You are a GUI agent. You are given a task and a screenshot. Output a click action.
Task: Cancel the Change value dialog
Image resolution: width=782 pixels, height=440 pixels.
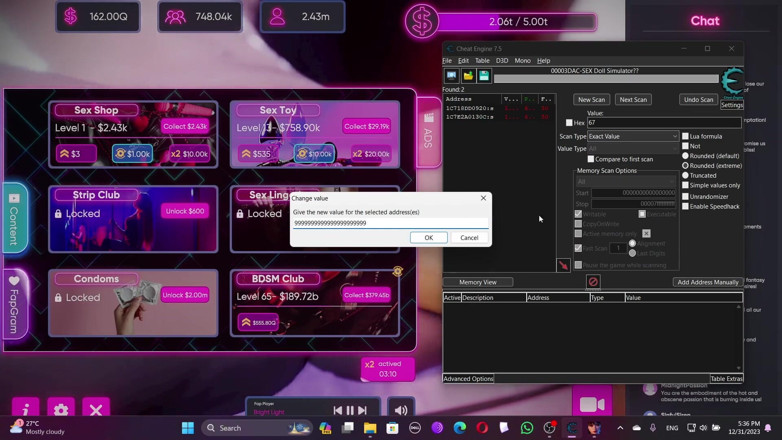click(469, 237)
